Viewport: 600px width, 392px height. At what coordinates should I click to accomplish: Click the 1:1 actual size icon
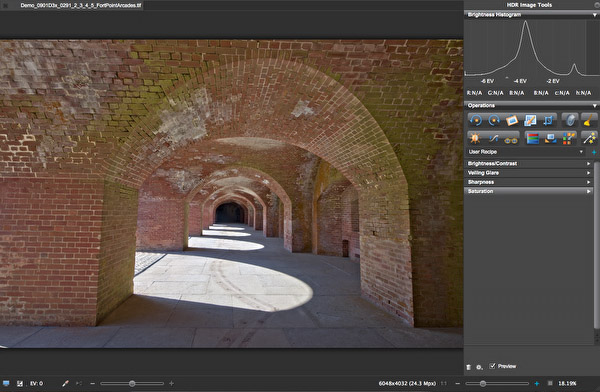click(x=444, y=383)
